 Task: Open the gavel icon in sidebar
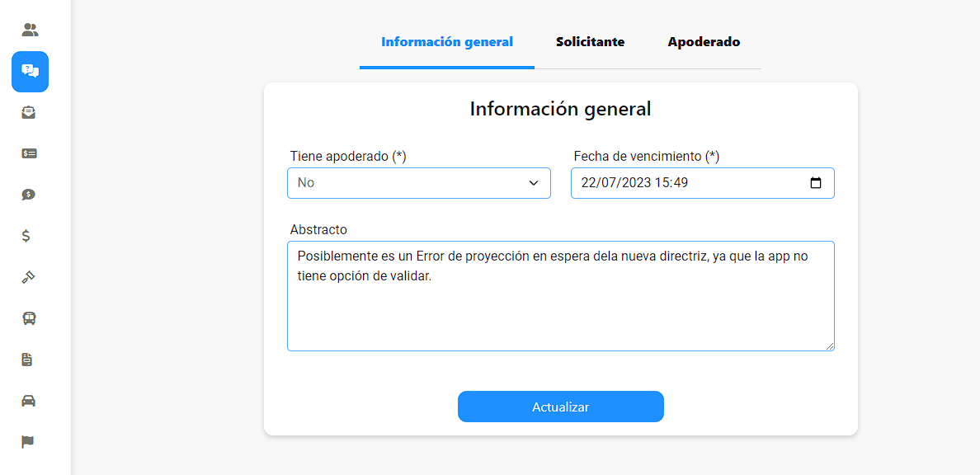click(x=28, y=277)
